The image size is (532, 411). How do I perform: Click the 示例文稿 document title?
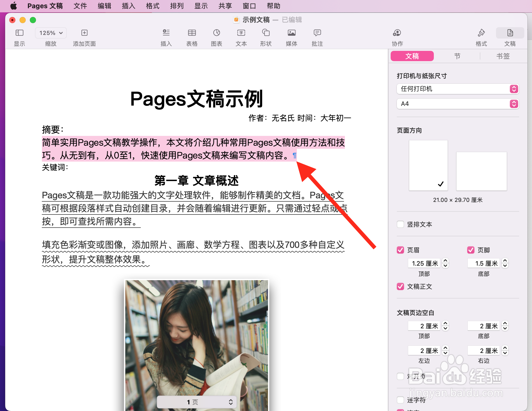[x=256, y=20]
